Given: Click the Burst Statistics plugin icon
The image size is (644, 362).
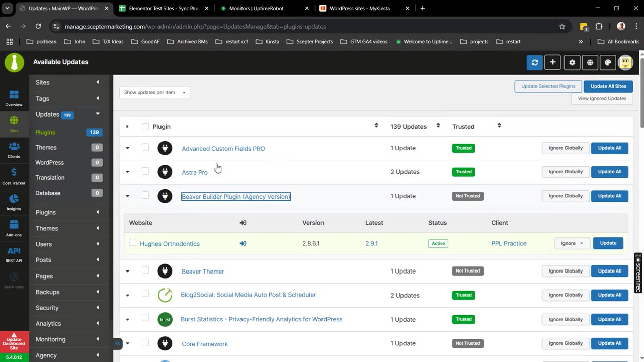Looking at the screenshot, I should (165, 319).
